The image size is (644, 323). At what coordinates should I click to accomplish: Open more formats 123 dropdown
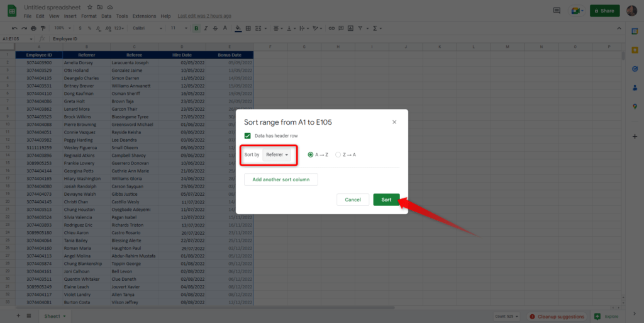click(x=119, y=28)
